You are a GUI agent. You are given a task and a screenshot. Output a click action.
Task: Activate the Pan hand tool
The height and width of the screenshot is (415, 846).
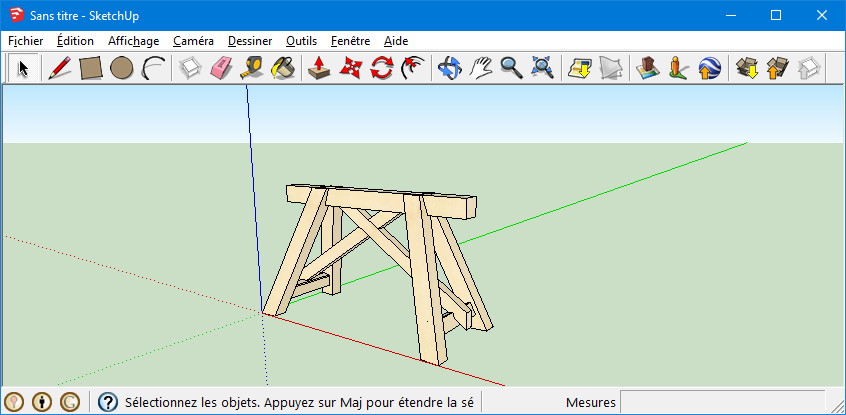pyautogui.click(x=480, y=68)
